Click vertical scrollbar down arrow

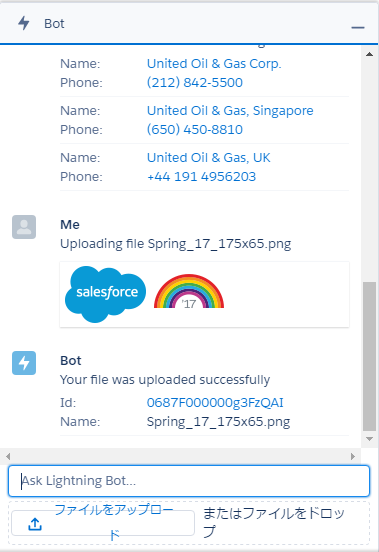point(369,439)
